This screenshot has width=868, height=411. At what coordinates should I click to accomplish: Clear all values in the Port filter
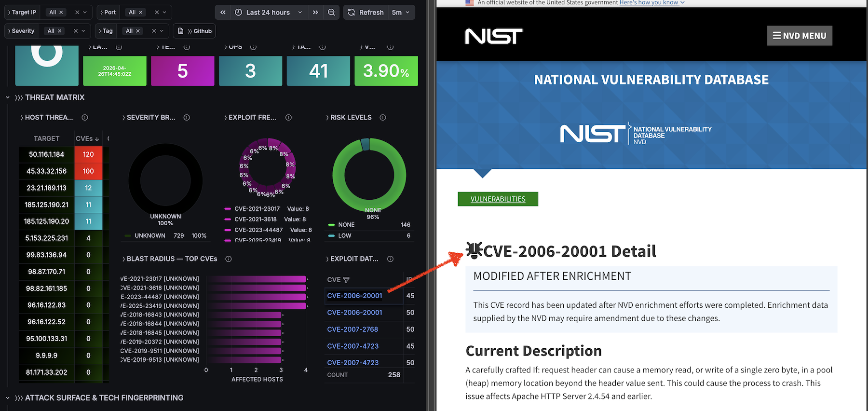[157, 13]
